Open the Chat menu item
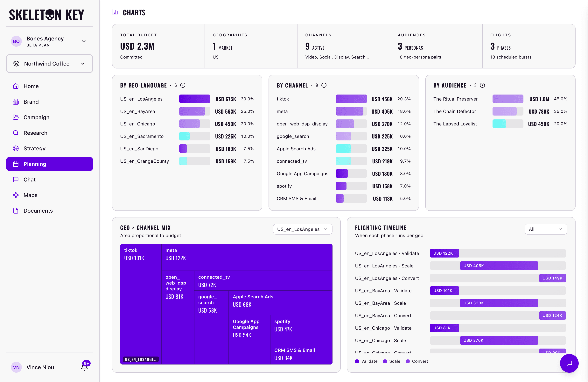 click(49, 180)
